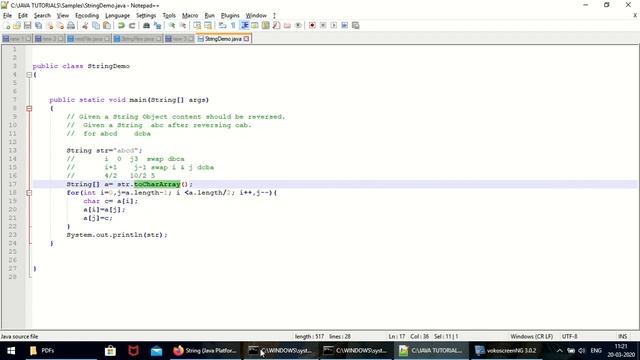Select the StringDemo.java tab

[x=223, y=39]
